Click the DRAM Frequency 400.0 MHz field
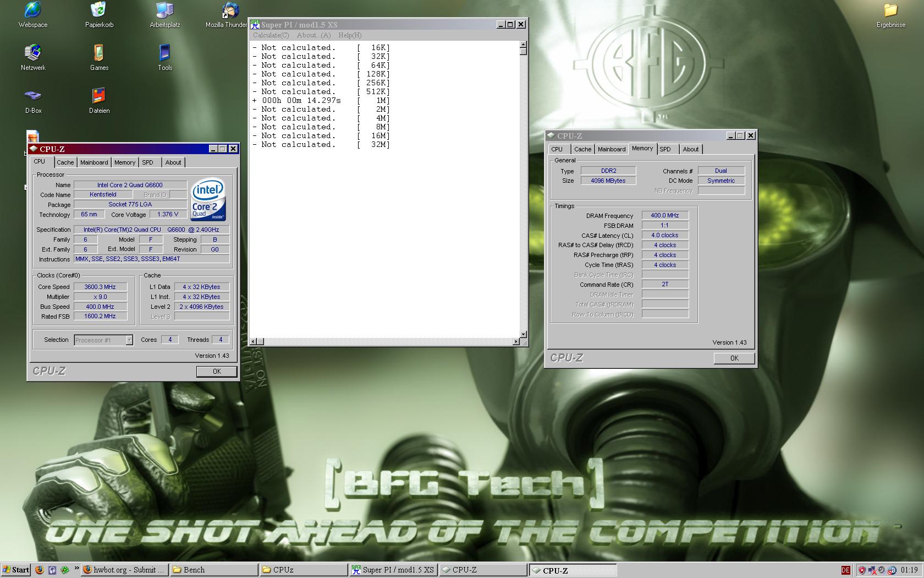The width and height of the screenshot is (924, 578). pos(665,216)
